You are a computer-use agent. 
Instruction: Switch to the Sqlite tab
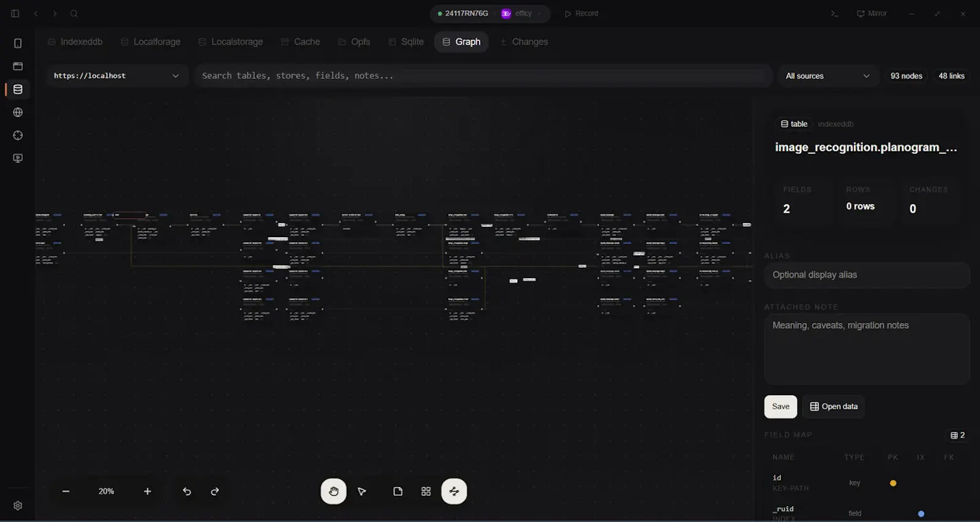coord(406,42)
